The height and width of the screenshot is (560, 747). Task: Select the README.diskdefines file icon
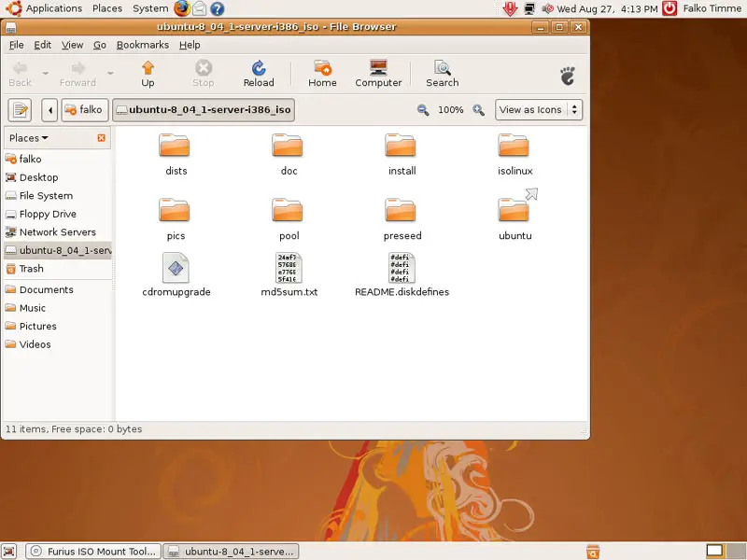pyautogui.click(x=402, y=268)
